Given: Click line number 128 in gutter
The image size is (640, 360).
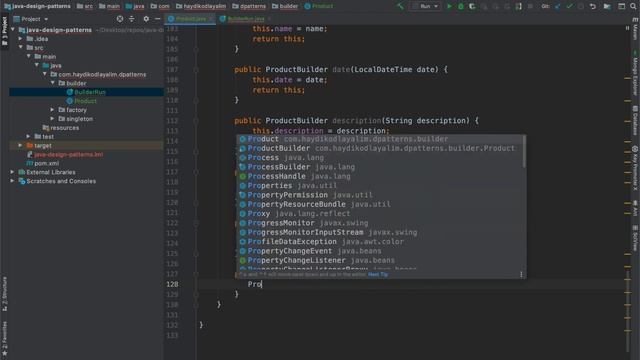Looking at the screenshot, I should click(172, 284).
